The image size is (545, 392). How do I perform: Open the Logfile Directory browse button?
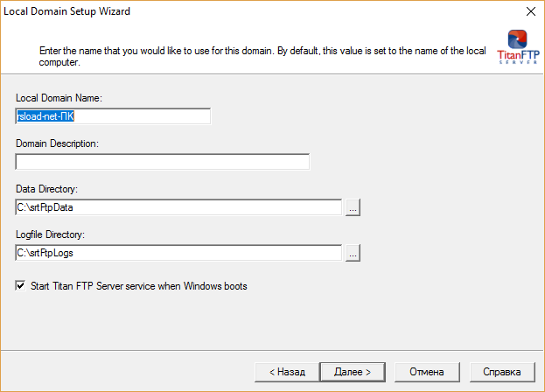353,253
